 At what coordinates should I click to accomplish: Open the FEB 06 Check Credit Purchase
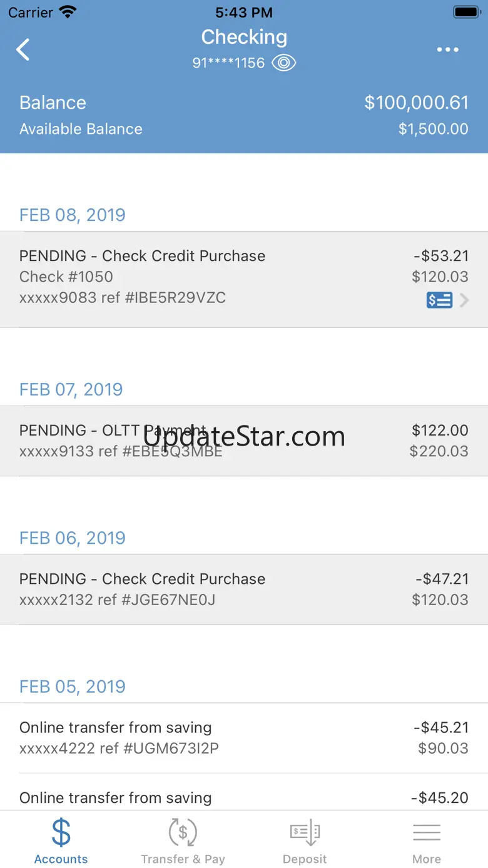(244, 589)
